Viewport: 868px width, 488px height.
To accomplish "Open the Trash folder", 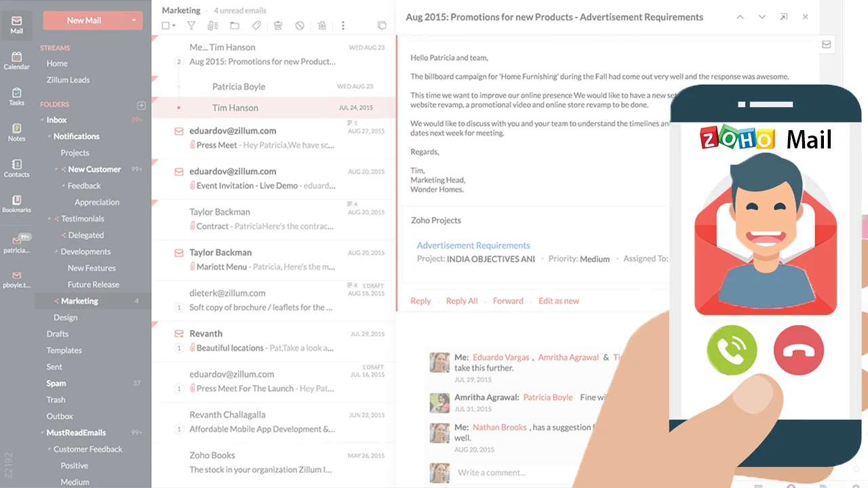I will point(56,400).
